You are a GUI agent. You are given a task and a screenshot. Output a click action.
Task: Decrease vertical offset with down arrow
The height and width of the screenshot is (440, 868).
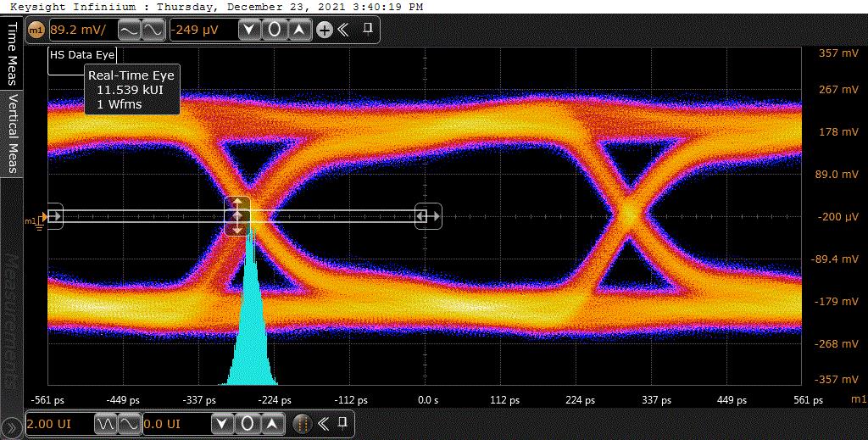point(249,31)
